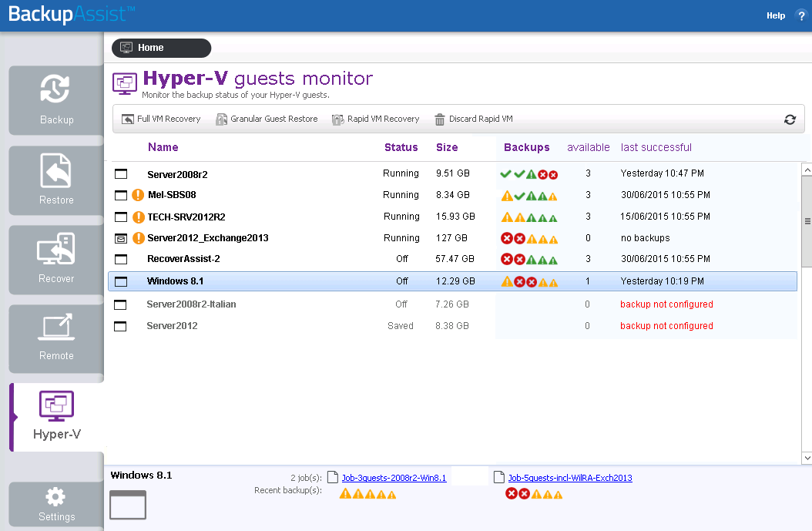Click the Exchange VM icon for Server2012_Exchange2013

tap(121, 238)
